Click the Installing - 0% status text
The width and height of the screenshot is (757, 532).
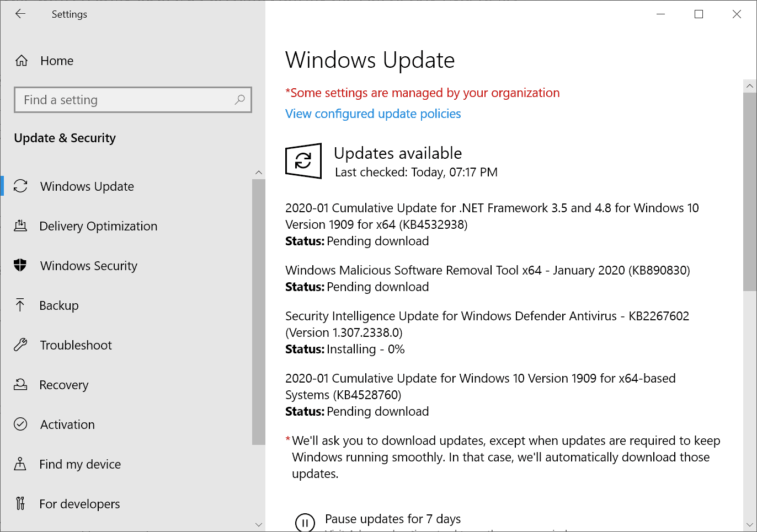366,349
